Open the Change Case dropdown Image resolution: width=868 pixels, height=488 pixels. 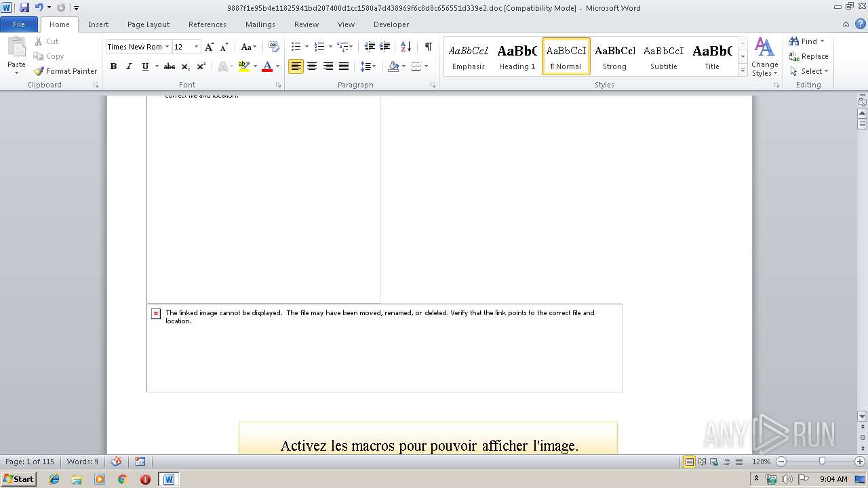click(x=248, y=47)
